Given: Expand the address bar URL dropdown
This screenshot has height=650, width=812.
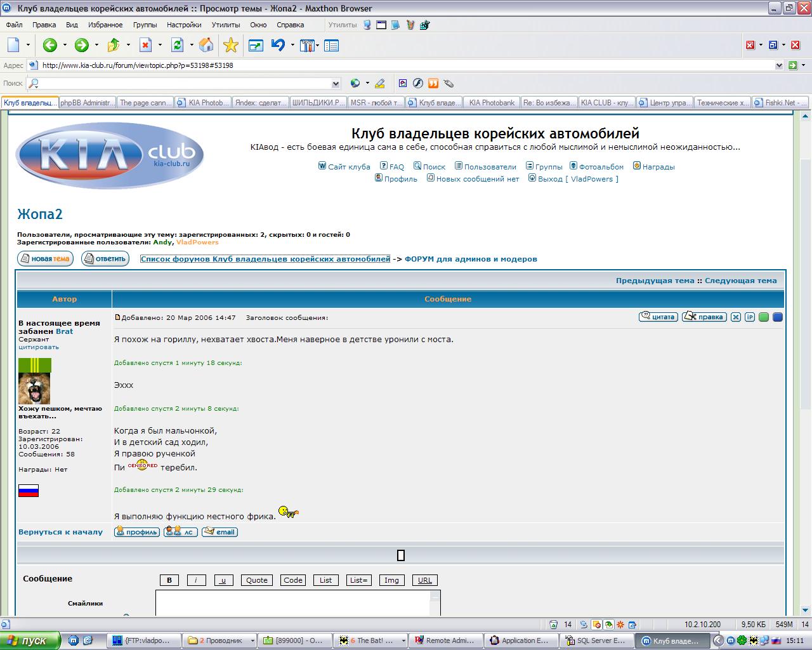Looking at the screenshot, I should [779, 65].
